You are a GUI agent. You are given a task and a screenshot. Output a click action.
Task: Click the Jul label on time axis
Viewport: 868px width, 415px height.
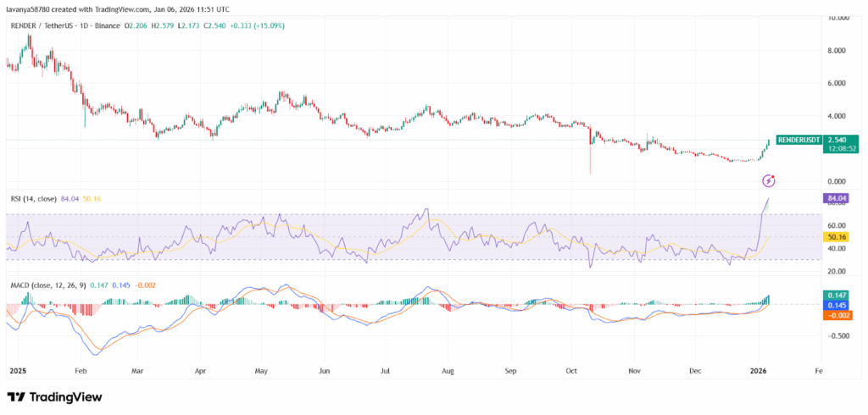pyautogui.click(x=387, y=371)
